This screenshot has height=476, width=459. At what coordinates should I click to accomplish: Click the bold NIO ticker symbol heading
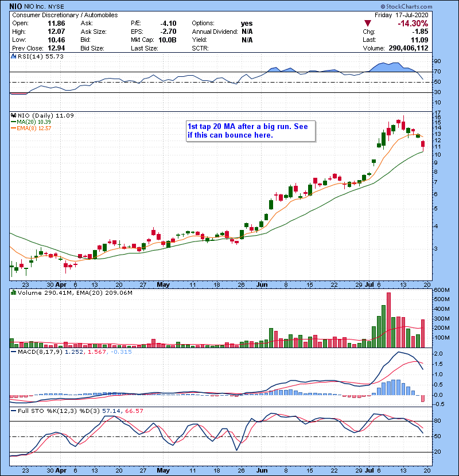click(x=15, y=6)
